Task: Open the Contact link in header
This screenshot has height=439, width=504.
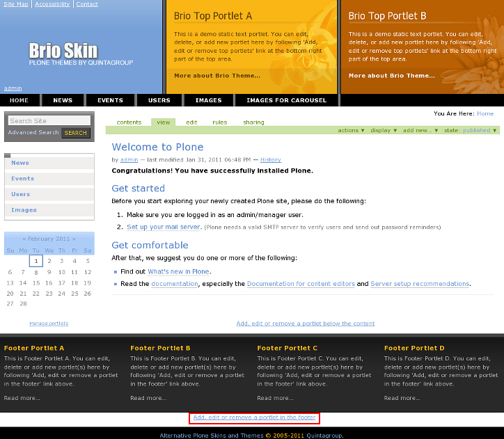Action: point(87,4)
